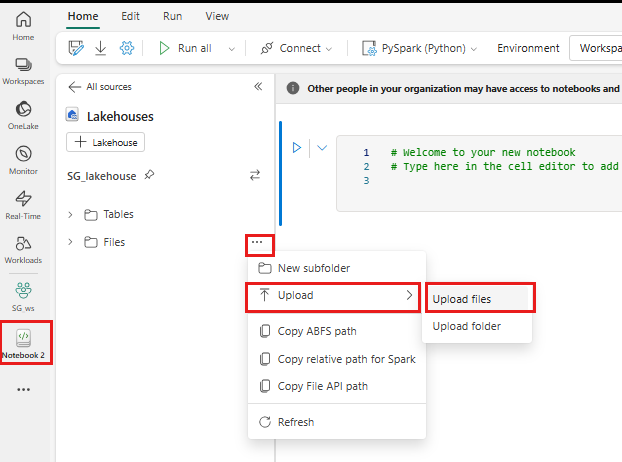Open Monitor in the left navigation
622x462 pixels.
pyautogui.click(x=23, y=160)
